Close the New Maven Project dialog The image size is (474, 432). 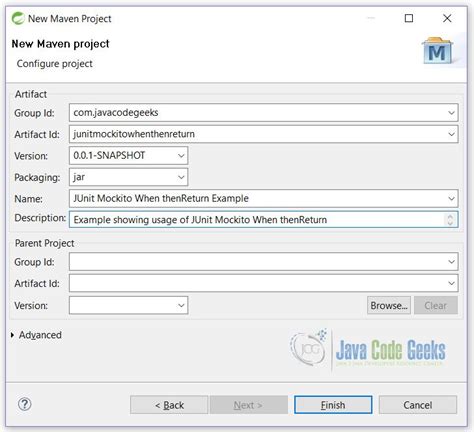coord(447,18)
